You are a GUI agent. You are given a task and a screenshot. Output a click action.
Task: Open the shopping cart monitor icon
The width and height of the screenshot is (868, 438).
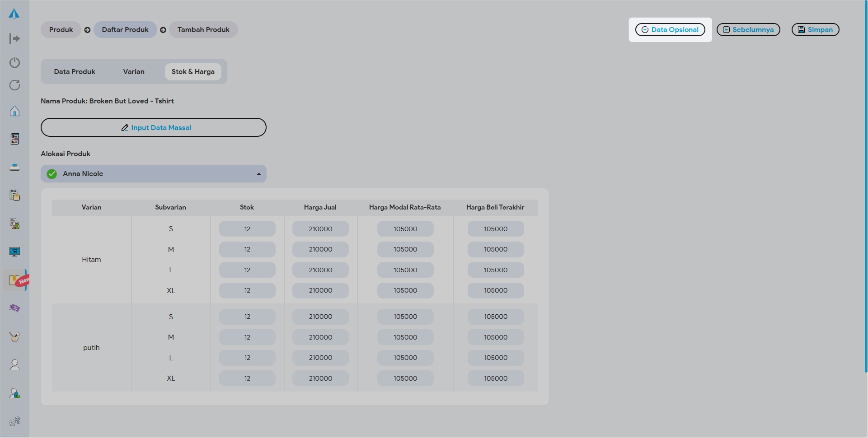[x=14, y=252]
